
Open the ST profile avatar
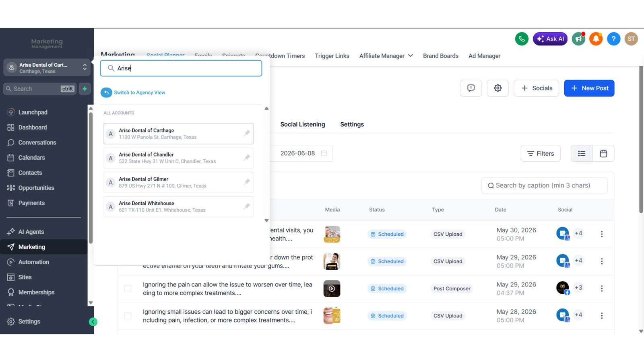pyautogui.click(x=631, y=39)
